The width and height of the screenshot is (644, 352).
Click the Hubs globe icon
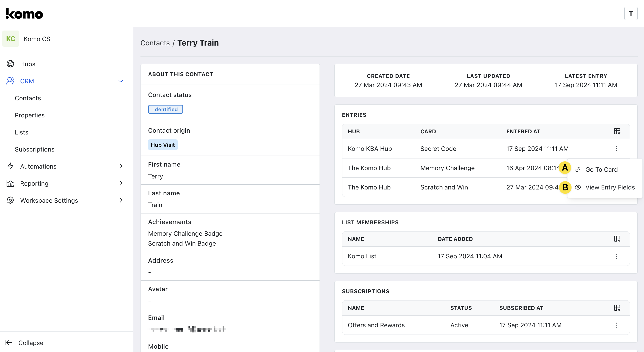click(x=10, y=64)
